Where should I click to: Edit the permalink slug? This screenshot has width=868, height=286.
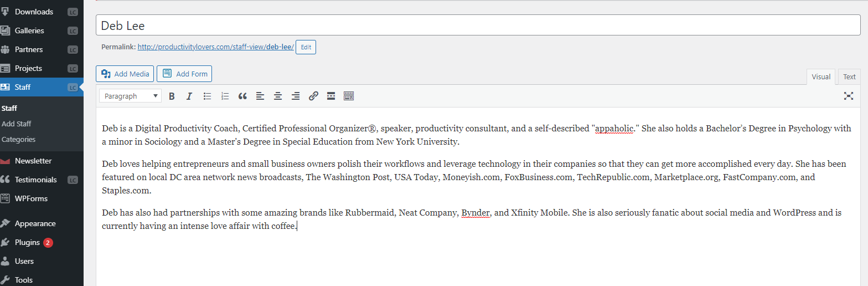(306, 47)
